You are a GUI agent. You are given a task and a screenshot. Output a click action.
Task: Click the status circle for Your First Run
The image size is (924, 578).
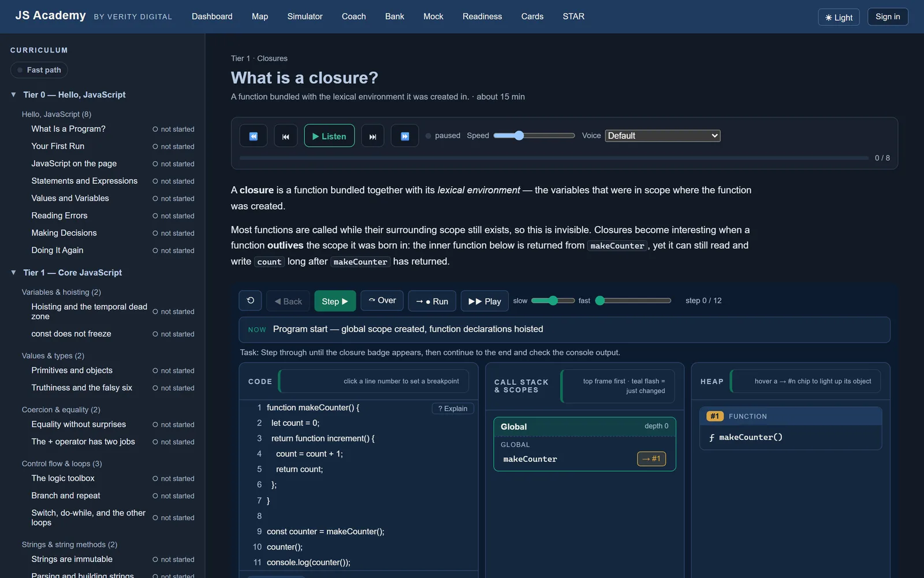[155, 147]
